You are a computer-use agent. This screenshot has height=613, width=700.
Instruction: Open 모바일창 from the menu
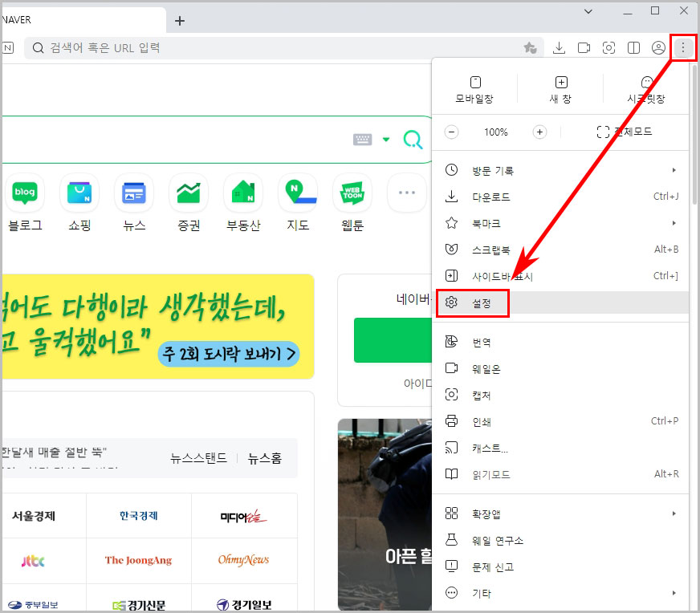[474, 90]
